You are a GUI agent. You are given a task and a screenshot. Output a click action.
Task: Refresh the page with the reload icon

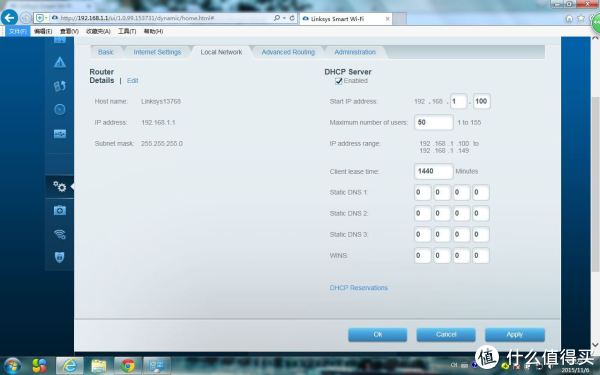pyautogui.click(x=292, y=18)
